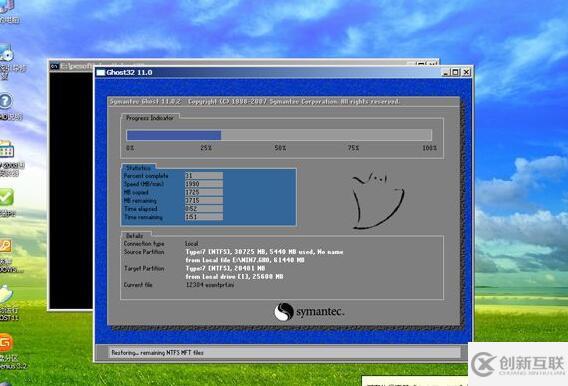This screenshot has height=386, width=568.
Task: Click the Statistics panel heading
Action: 138,168
